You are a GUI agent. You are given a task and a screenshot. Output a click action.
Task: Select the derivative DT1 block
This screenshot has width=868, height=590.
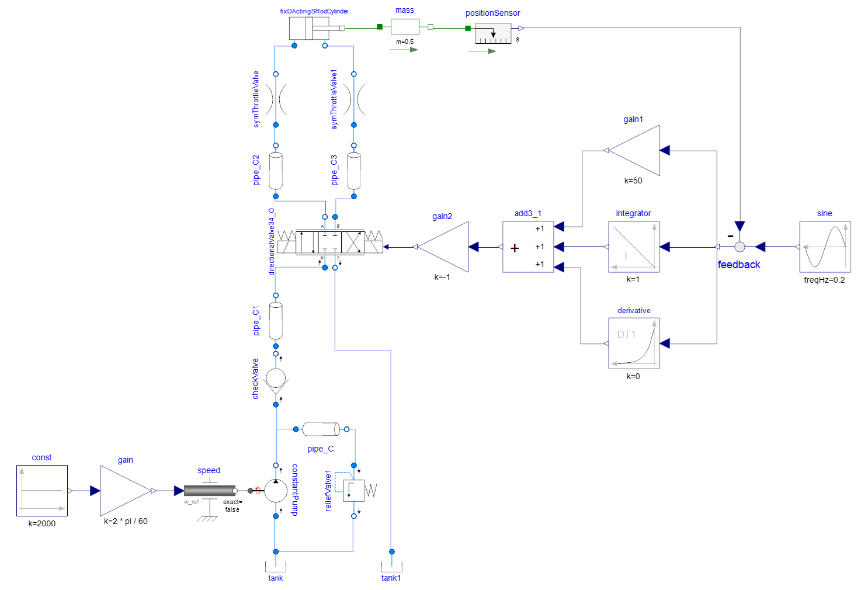[x=633, y=343]
